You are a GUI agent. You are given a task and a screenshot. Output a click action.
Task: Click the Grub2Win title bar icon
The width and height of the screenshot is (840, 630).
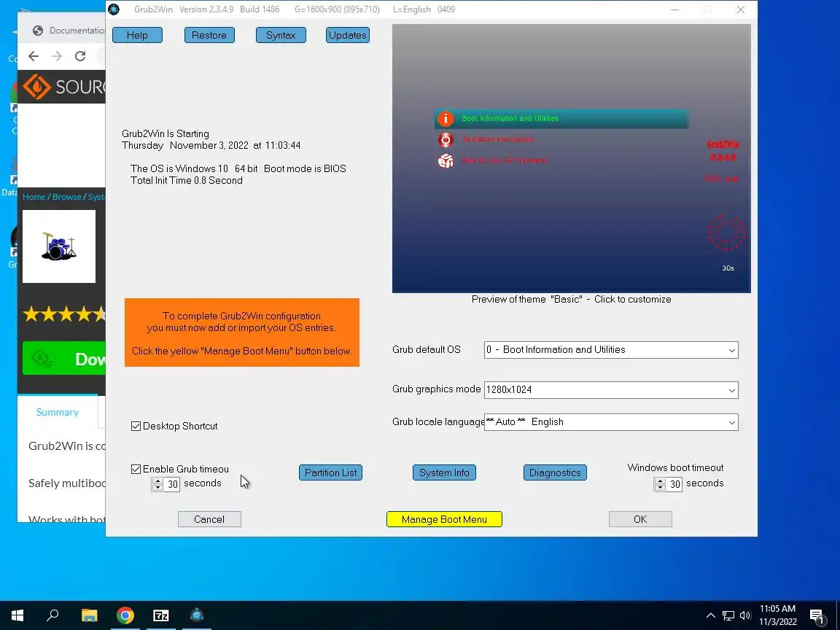[x=114, y=9]
